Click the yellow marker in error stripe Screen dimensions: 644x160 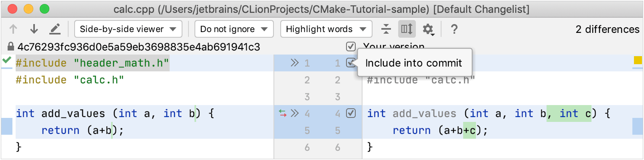pyautogui.click(x=638, y=60)
